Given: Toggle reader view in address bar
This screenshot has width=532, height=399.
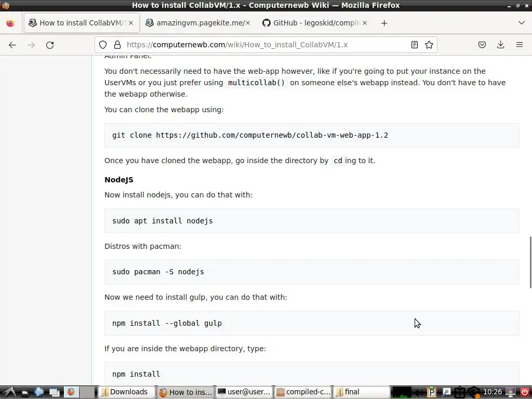Looking at the screenshot, I should (x=414, y=45).
